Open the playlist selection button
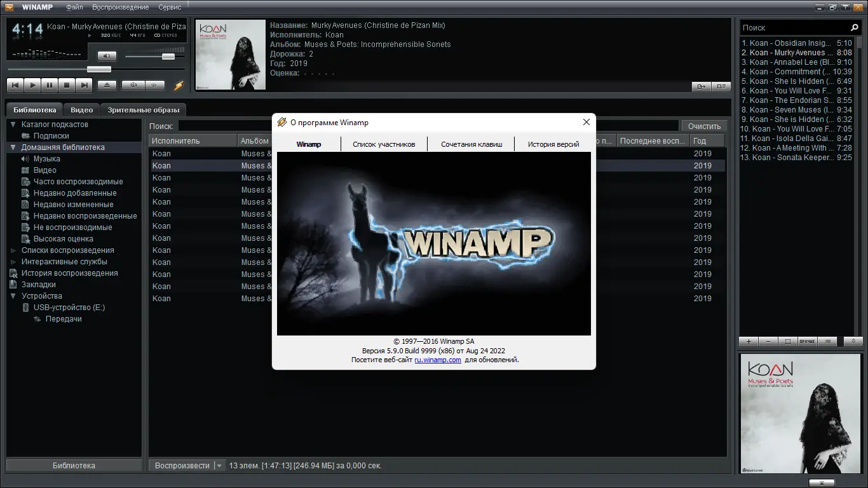This screenshot has width=868, height=488. coord(788,341)
